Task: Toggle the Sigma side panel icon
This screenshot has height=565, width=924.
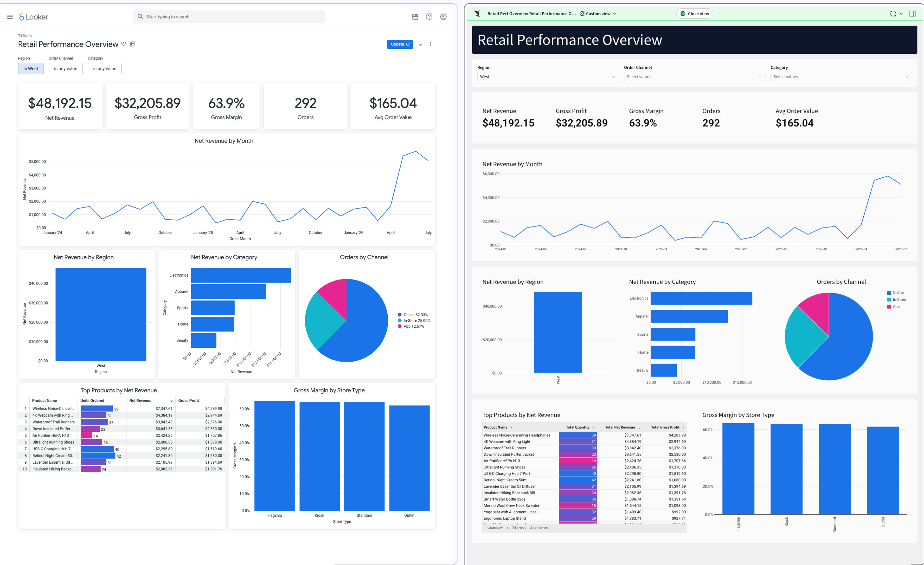Action: tap(912, 13)
